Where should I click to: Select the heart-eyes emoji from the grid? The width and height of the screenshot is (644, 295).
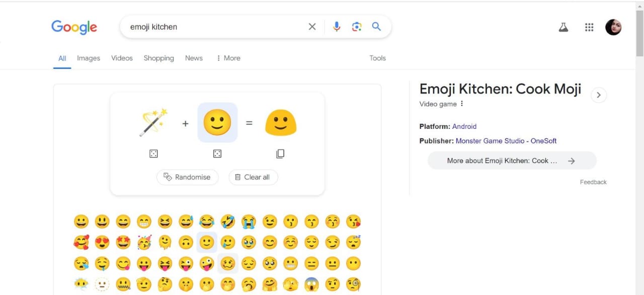[x=102, y=242]
